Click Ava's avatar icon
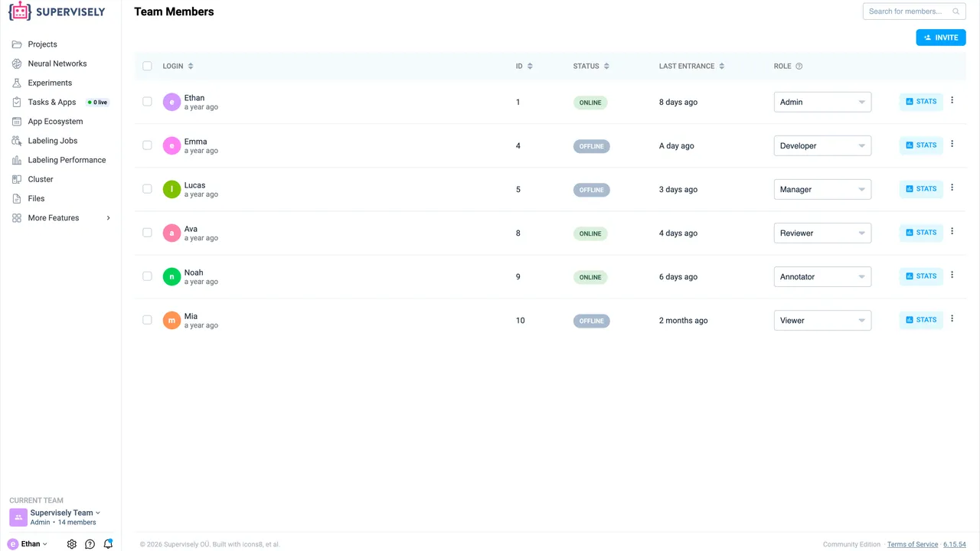 click(171, 233)
